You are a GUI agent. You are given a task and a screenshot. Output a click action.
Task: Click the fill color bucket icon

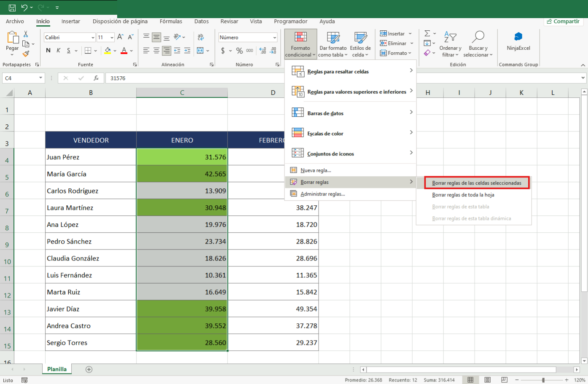coord(107,51)
